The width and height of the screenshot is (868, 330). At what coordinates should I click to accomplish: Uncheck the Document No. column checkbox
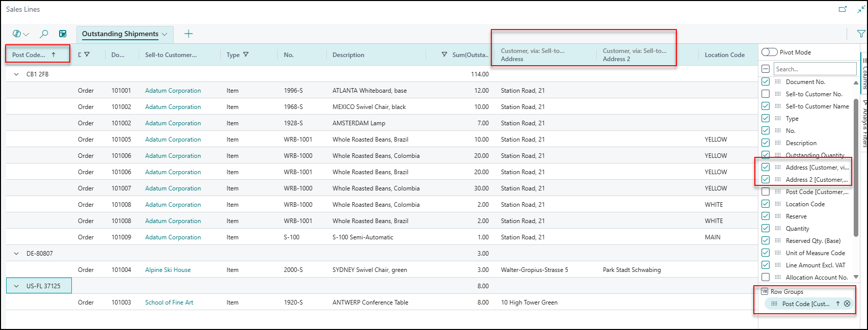pos(766,81)
